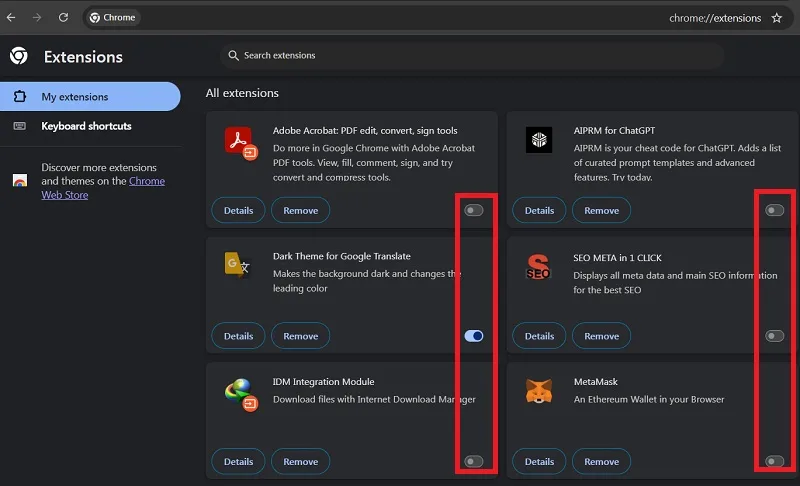This screenshot has height=486, width=800.
Task: Remove the IDM Integration Module extension
Action: 301,461
